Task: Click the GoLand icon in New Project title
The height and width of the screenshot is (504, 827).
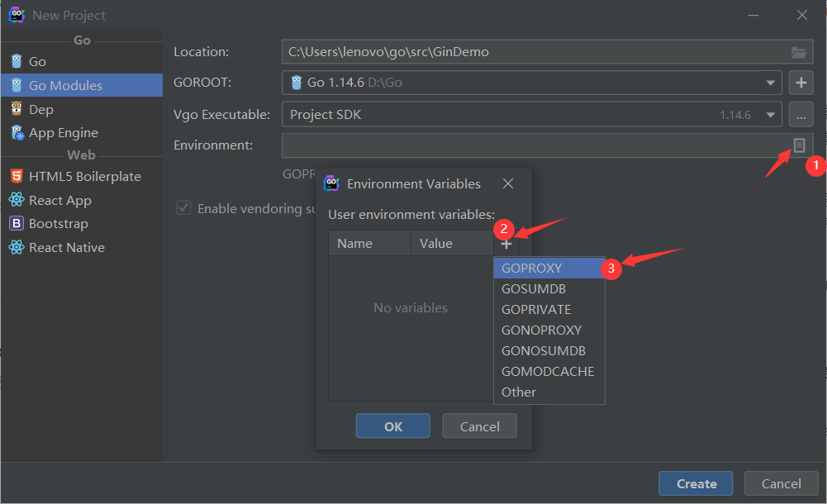Action: pyautogui.click(x=17, y=15)
